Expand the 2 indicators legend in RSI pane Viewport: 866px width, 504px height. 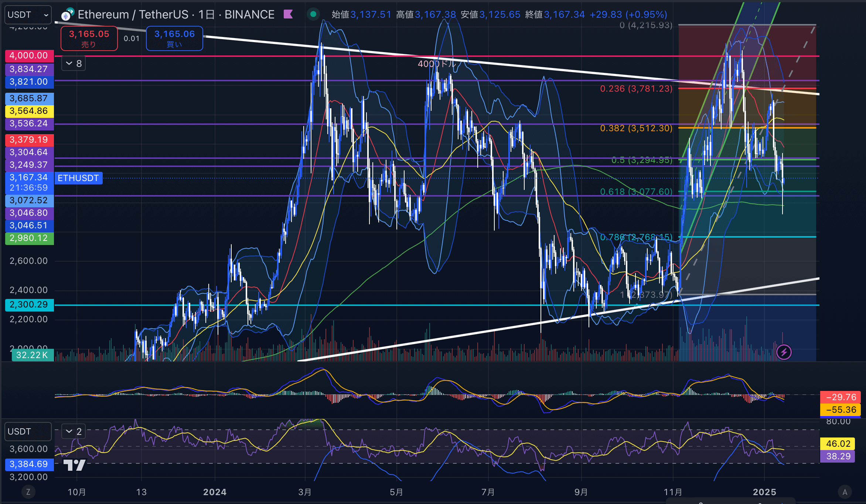pyautogui.click(x=74, y=431)
